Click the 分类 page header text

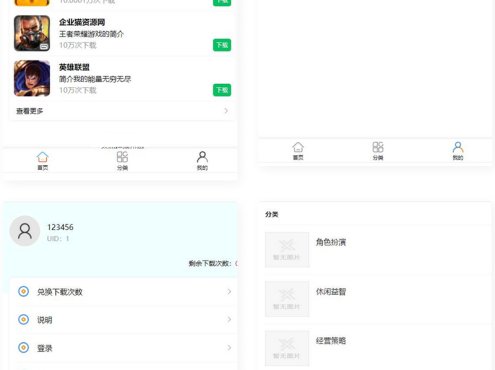click(272, 214)
